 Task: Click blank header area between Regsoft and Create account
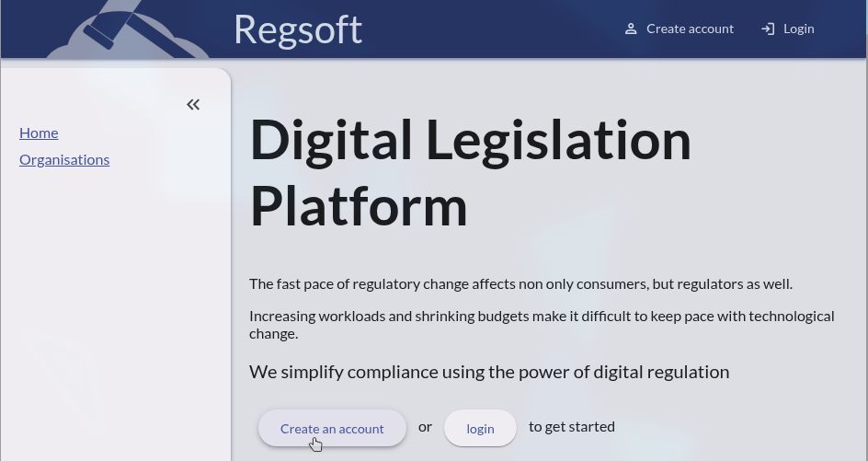[487, 29]
